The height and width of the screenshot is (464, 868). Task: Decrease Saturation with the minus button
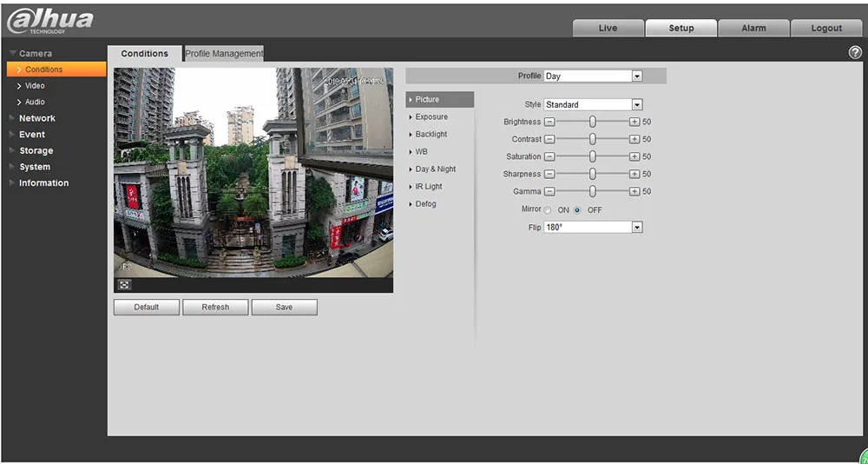pos(549,157)
